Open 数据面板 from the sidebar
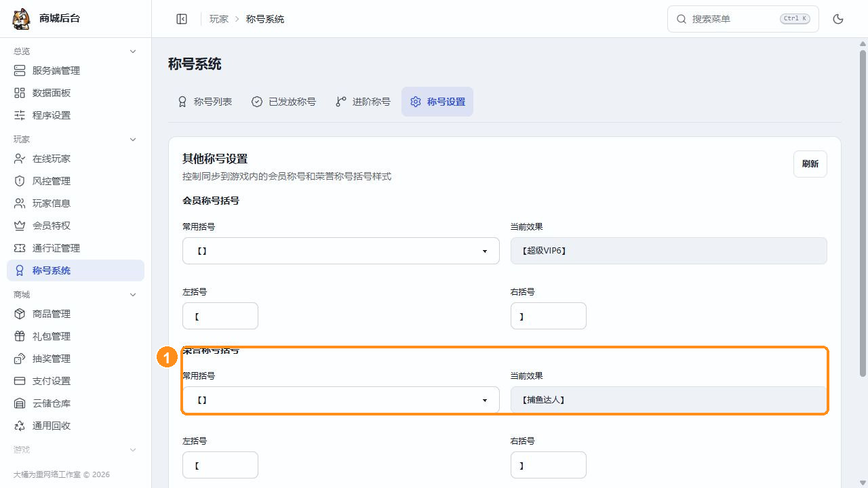The height and width of the screenshot is (488, 868). point(75,93)
